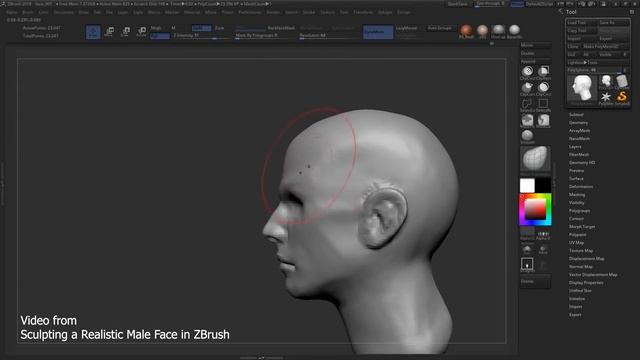
Task: Enable the Zsub mode
Action: [220, 28]
